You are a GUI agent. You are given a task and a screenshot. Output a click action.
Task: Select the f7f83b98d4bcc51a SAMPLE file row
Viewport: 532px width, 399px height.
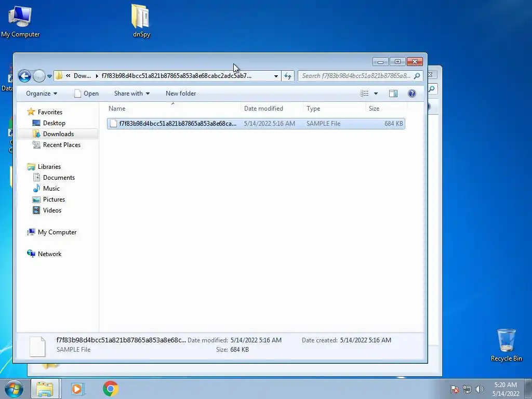click(x=256, y=124)
